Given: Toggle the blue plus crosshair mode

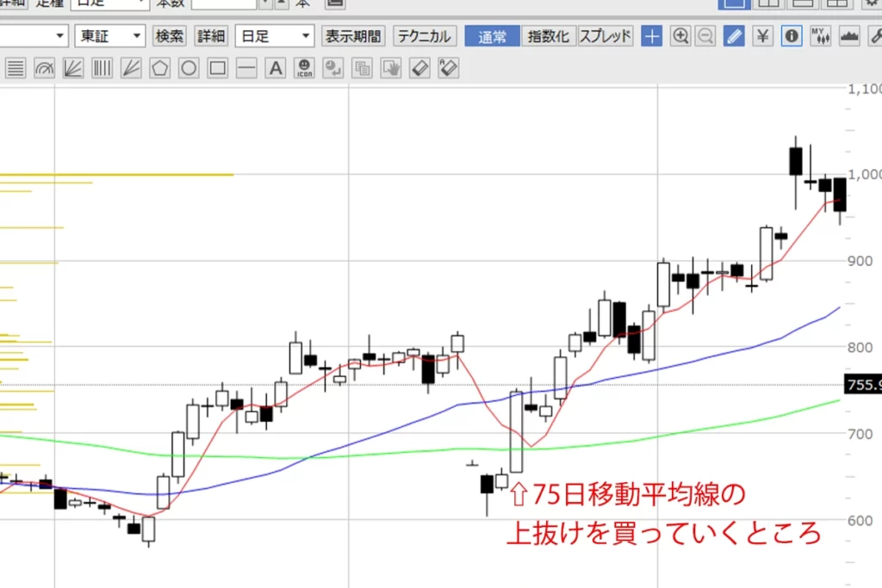Looking at the screenshot, I should (651, 36).
